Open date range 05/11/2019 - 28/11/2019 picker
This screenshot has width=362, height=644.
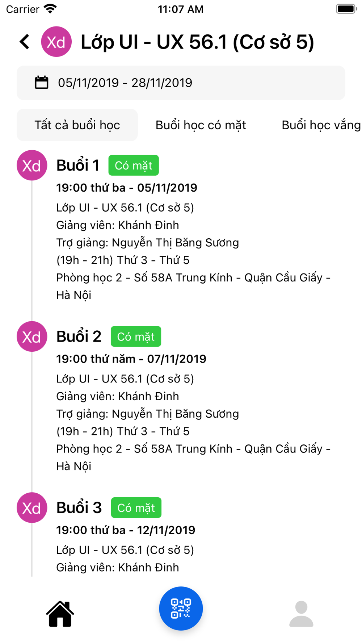coord(181,83)
